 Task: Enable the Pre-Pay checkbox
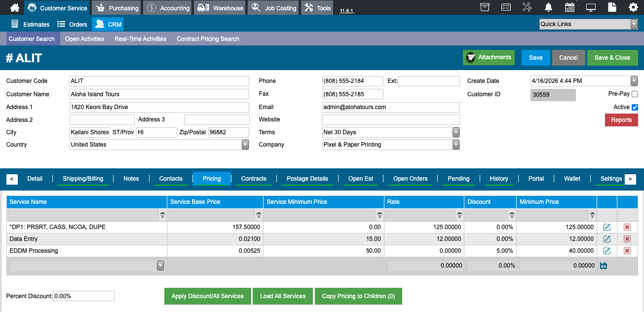pyautogui.click(x=635, y=94)
